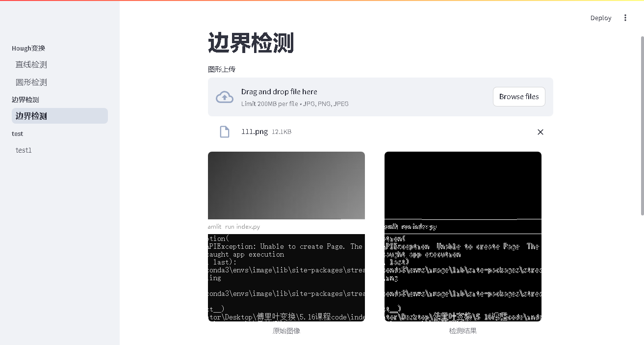Click the 111.png file name

pos(255,132)
